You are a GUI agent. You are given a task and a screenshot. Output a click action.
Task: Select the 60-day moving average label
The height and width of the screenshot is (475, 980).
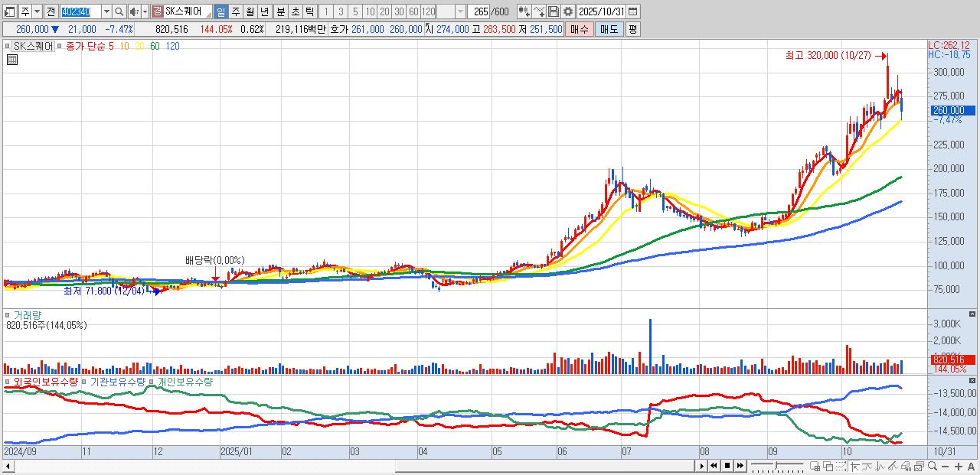coord(155,46)
